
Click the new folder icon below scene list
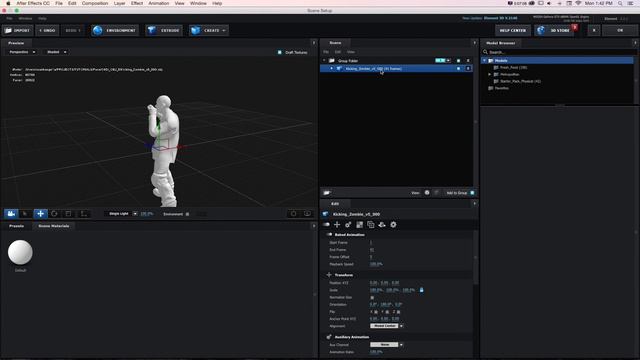point(327,193)
